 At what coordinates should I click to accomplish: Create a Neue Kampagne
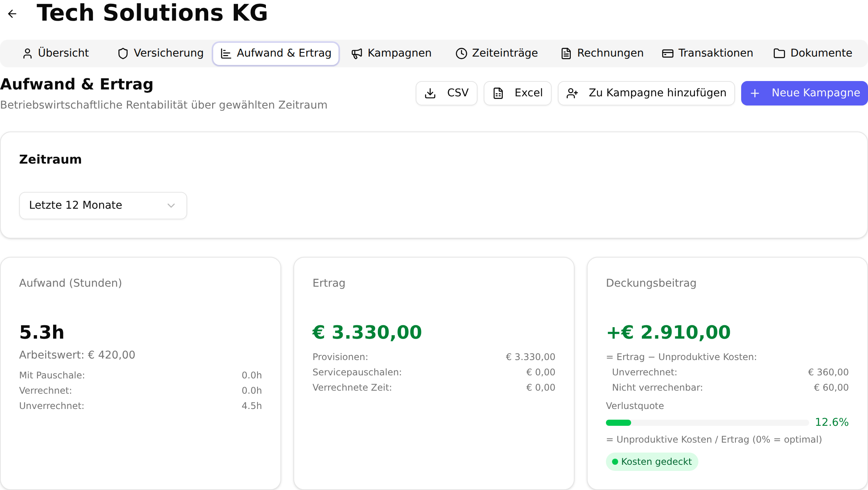click(805, 93)
